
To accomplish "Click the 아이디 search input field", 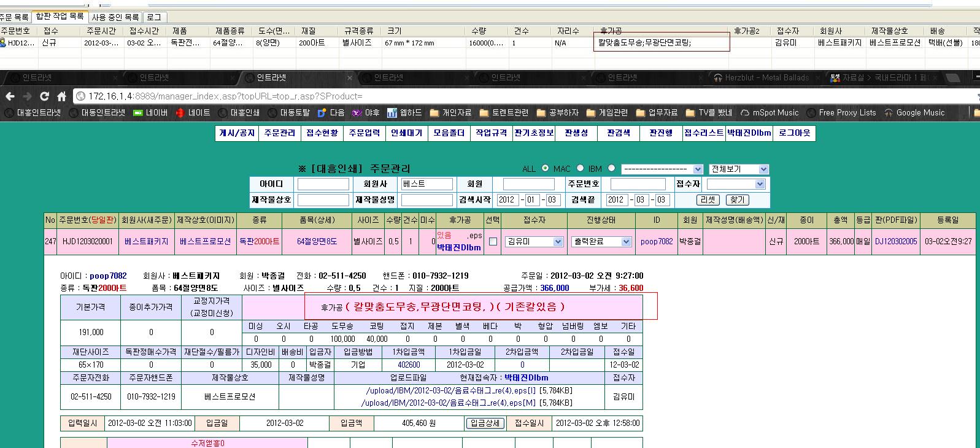I will pos(323,184).
